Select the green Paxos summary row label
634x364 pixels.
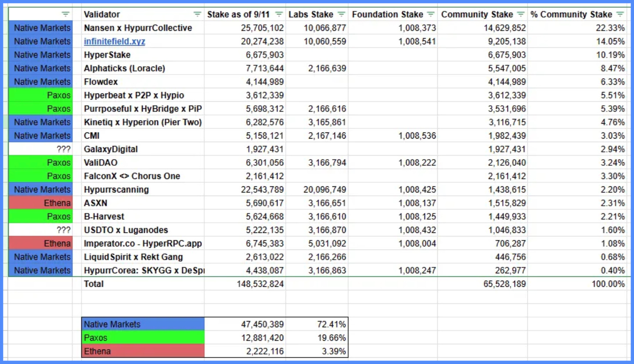tap(143, 338)
